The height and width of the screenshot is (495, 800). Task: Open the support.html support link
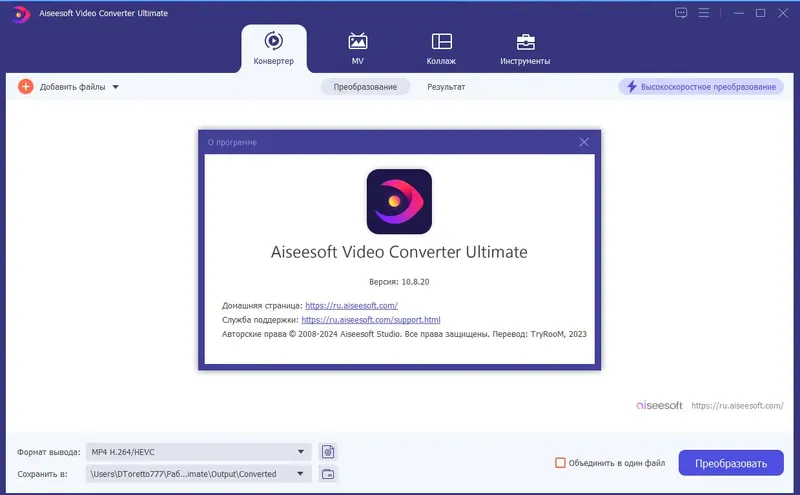[370, 320]
